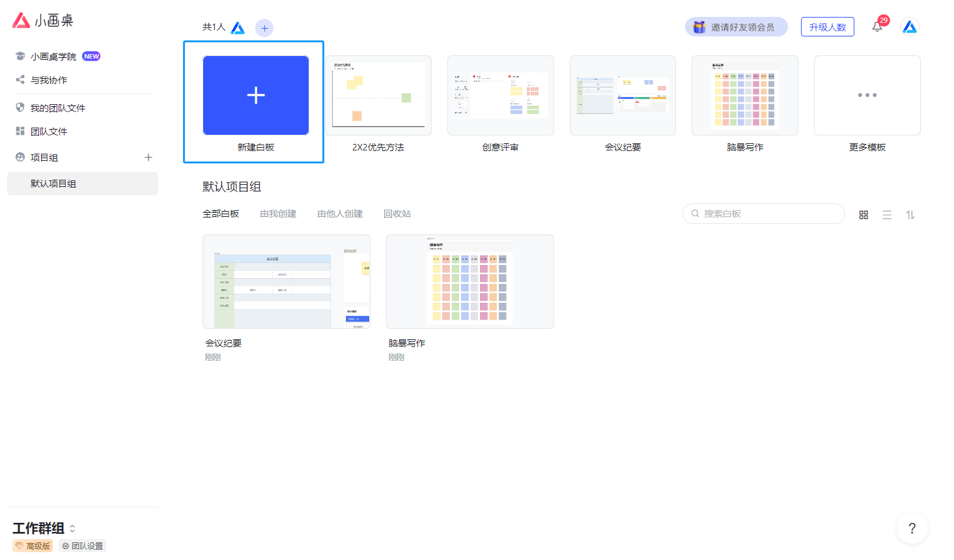Viewport: 954px width, 560px height.
Task: Expand the 工作群组 workspace switcher
Action: point(72,528)
